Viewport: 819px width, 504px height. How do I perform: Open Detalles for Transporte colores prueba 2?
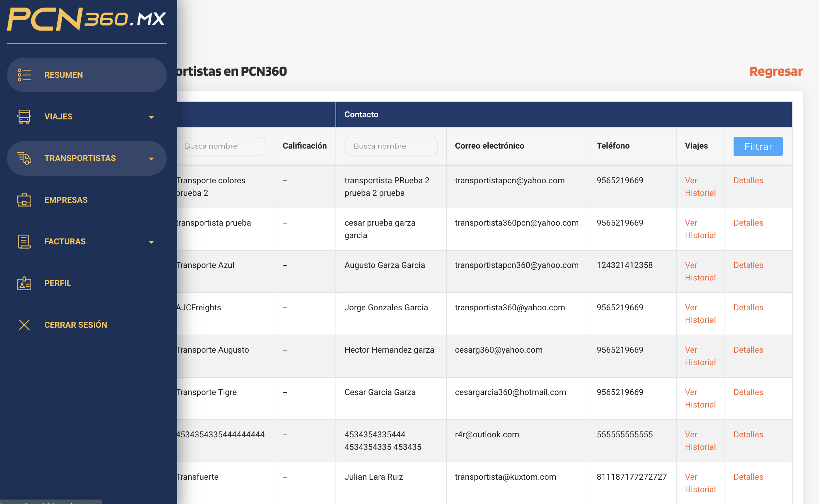coord(748,180)
